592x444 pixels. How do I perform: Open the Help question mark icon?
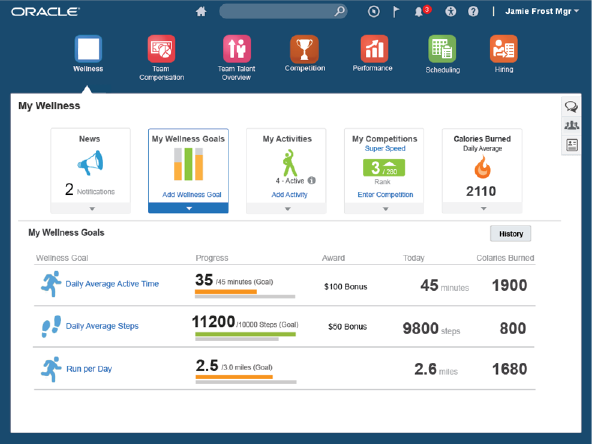coord(473,12)
